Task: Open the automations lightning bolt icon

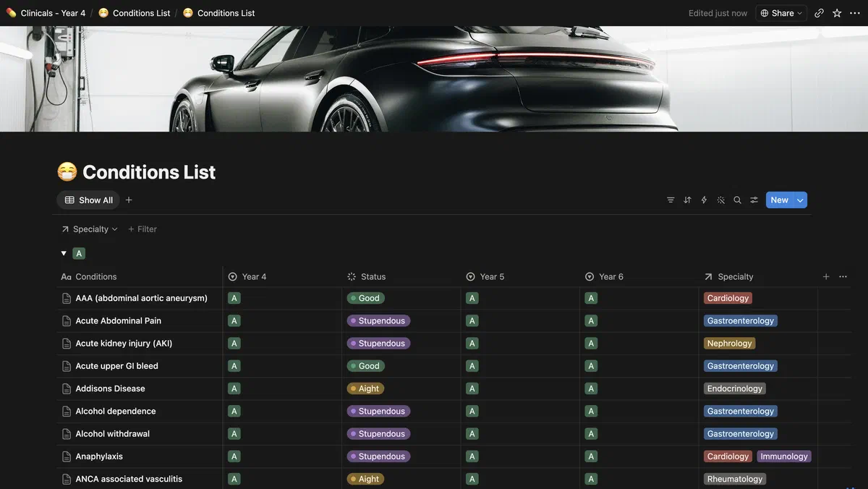Action: click(x=704, y=200)
